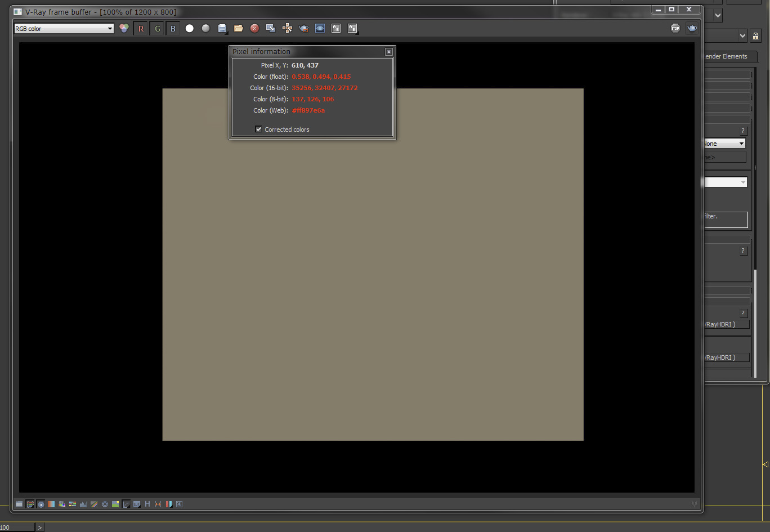Toggle pixel information info icon
770x532 pixels.
[x=41, y=504]
